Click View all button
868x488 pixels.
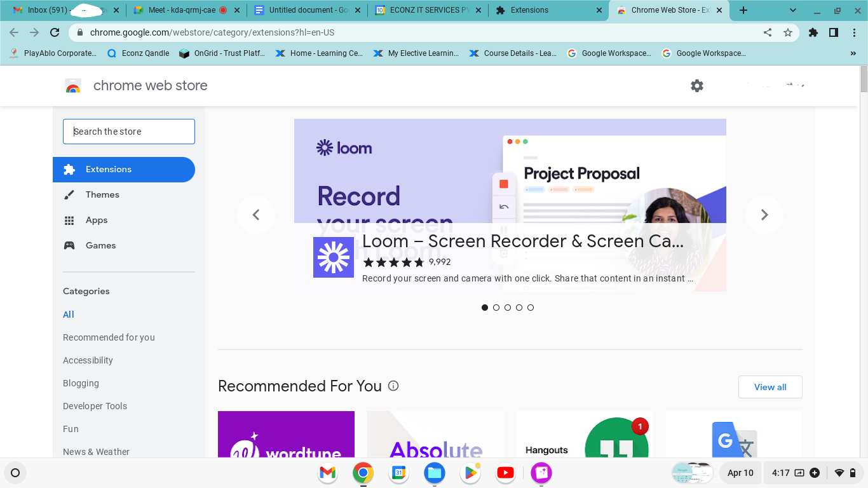(x=770, y=387)
